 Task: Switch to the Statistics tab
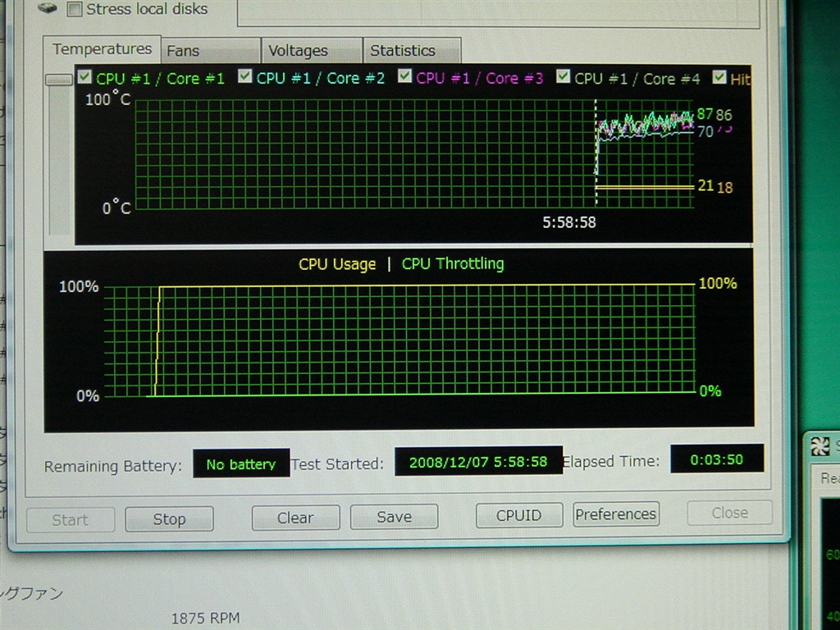tap(412, 51)
